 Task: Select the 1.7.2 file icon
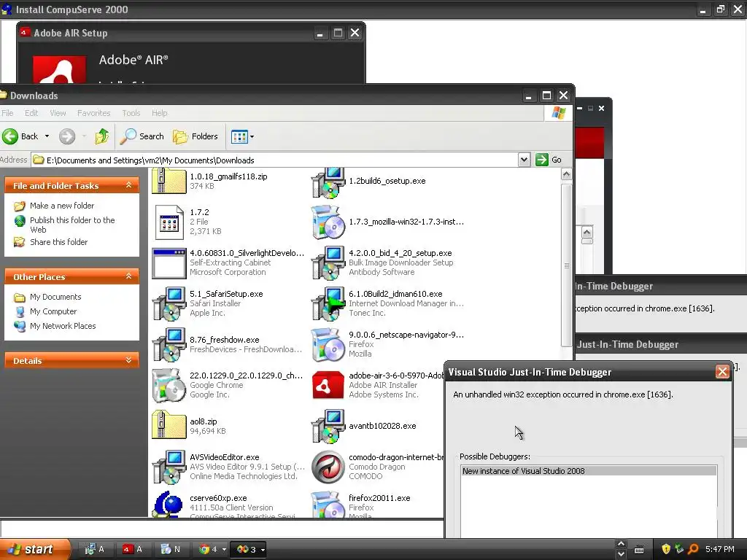click(169, 222)
